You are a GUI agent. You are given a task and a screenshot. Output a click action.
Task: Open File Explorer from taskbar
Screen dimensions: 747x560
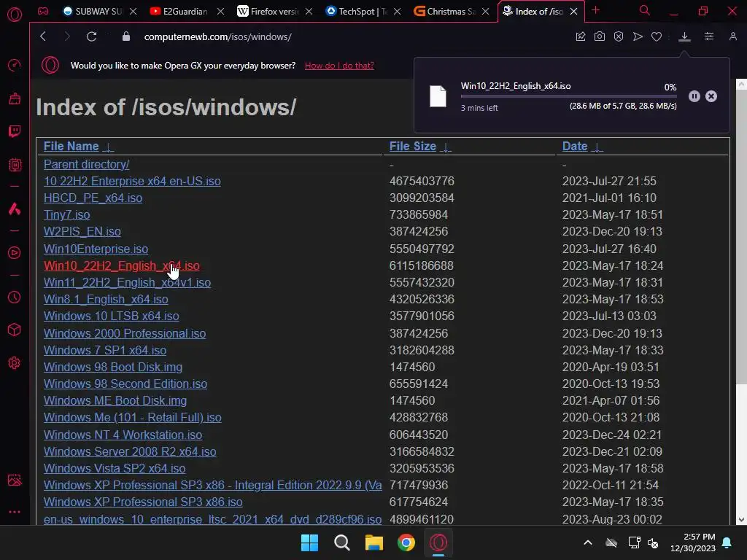coord(374,542)
